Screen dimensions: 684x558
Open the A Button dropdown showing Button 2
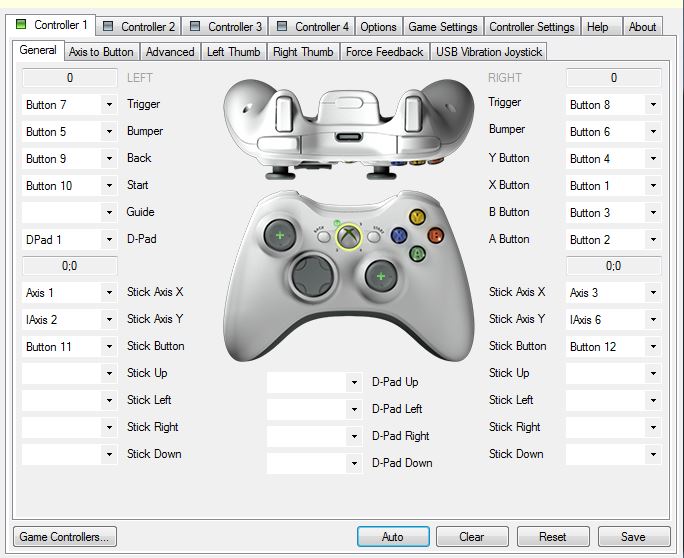click(613, 240)
